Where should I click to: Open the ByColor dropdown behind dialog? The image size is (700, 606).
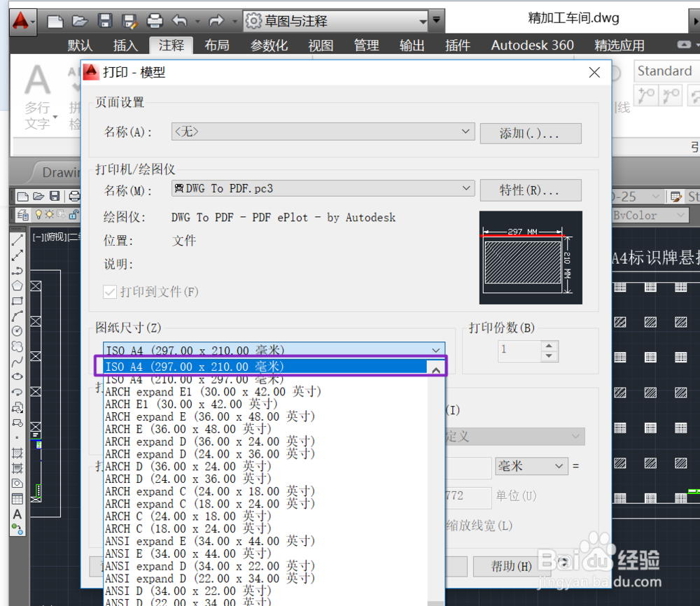(650, 216)
